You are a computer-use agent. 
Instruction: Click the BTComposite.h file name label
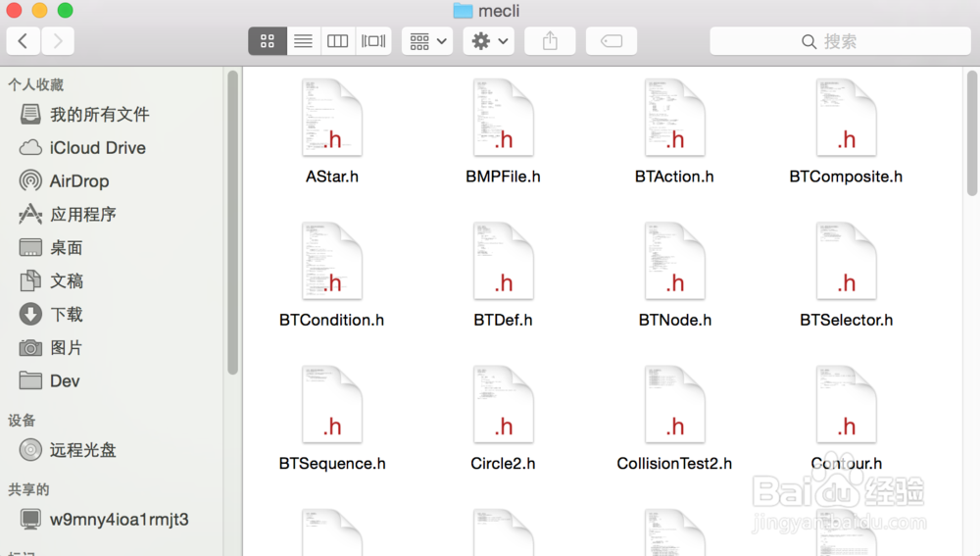847,177
